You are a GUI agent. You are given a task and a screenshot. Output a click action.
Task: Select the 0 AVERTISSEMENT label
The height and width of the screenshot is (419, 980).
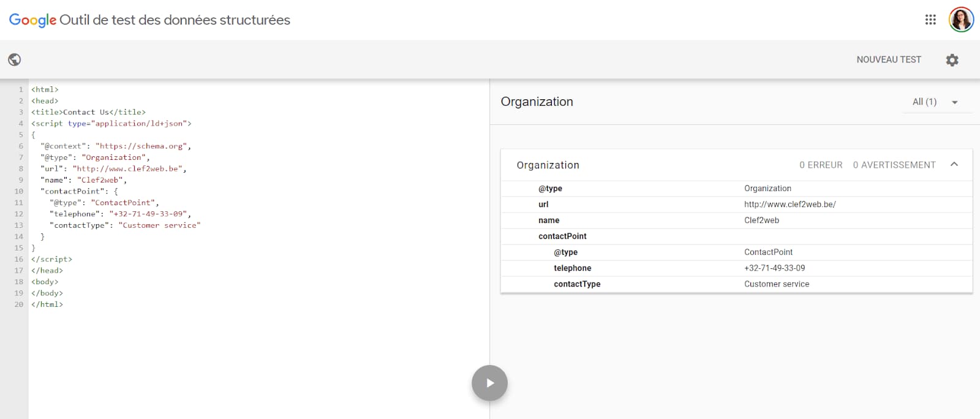(894, 165)
